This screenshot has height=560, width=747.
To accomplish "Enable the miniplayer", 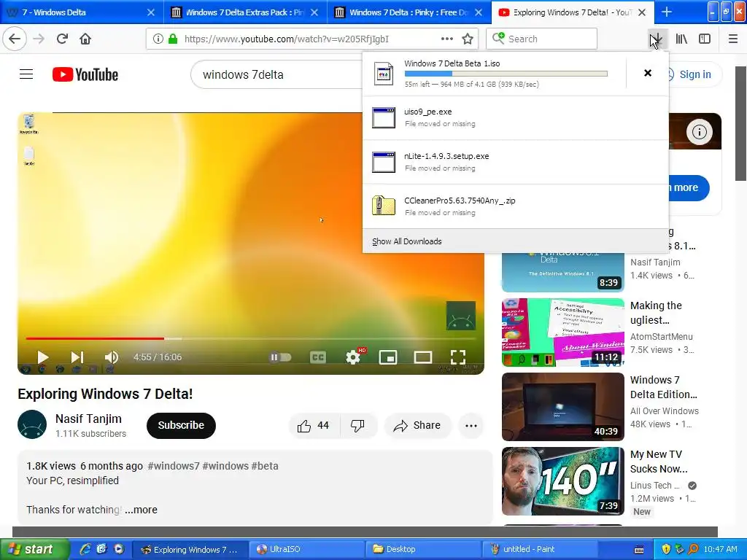I will point(388,357).
